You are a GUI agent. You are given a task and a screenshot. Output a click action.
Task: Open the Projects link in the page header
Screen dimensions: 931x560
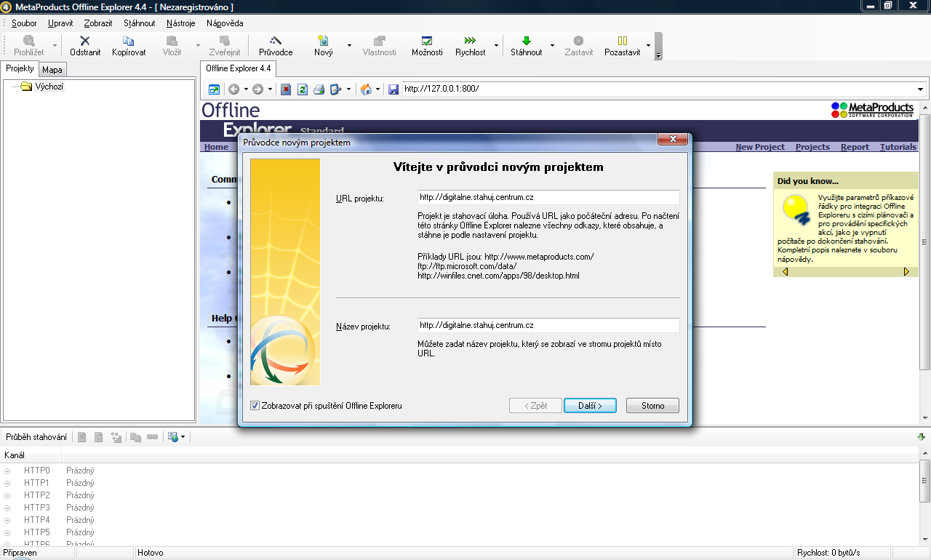[812, 147]
